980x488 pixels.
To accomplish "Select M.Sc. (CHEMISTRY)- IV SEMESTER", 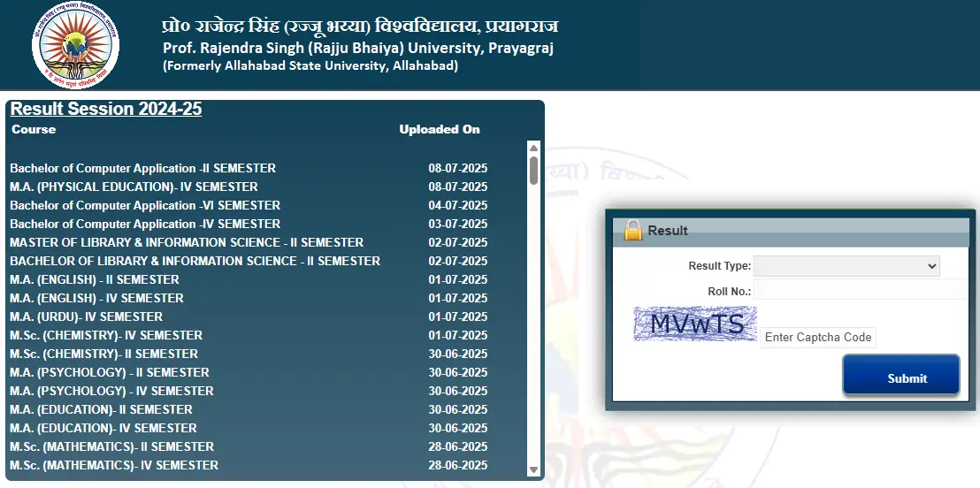I will click(106, 336).
